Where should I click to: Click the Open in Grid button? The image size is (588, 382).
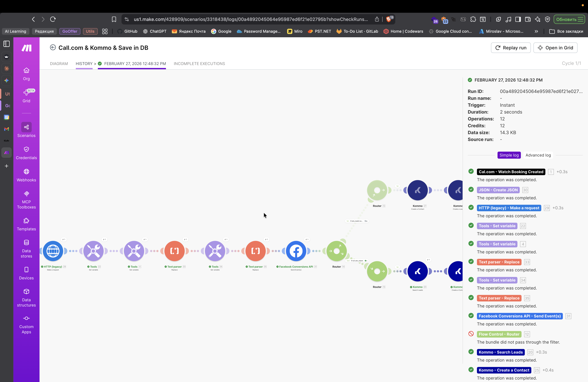point(555,48)
